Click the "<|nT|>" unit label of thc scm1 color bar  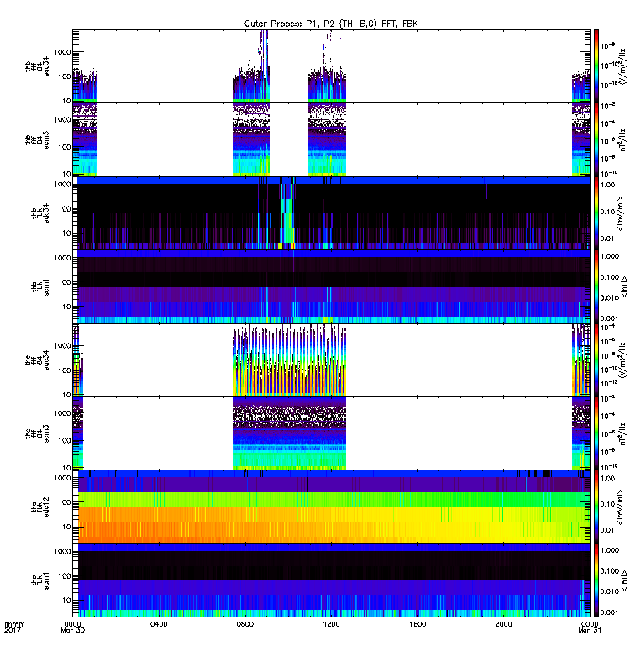coord(624,580)
